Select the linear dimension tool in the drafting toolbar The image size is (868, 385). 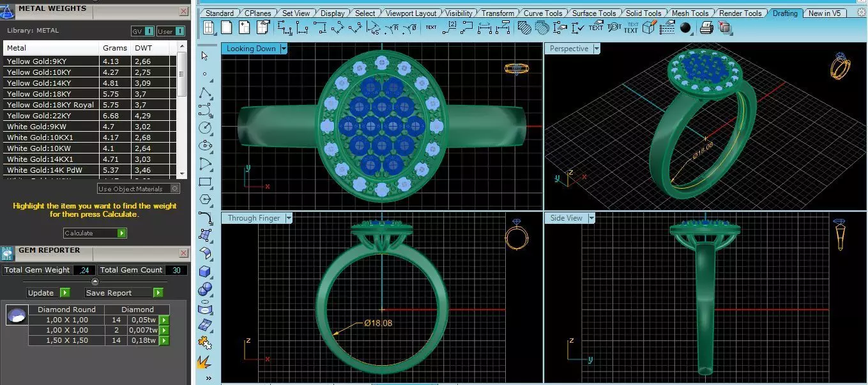[286, 27]
